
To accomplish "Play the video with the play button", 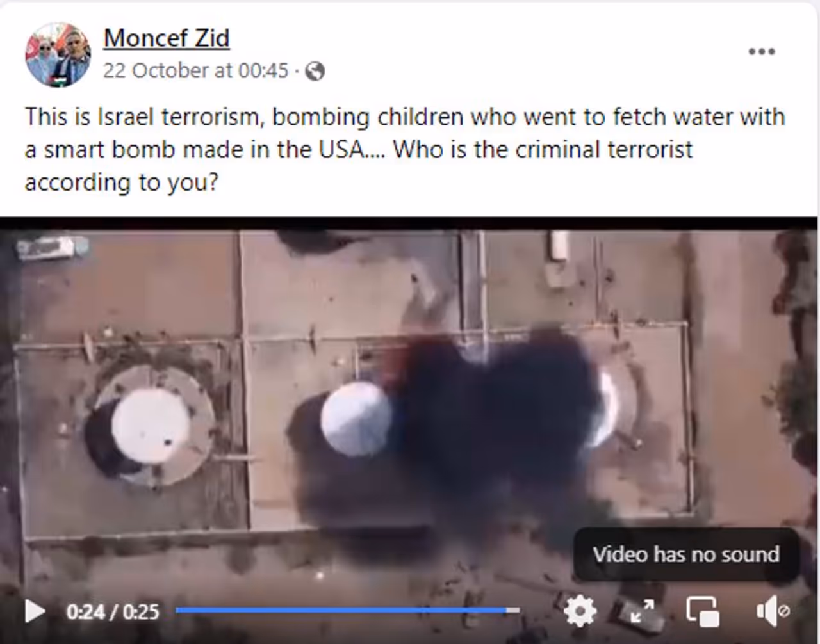I will coord(35,611).
